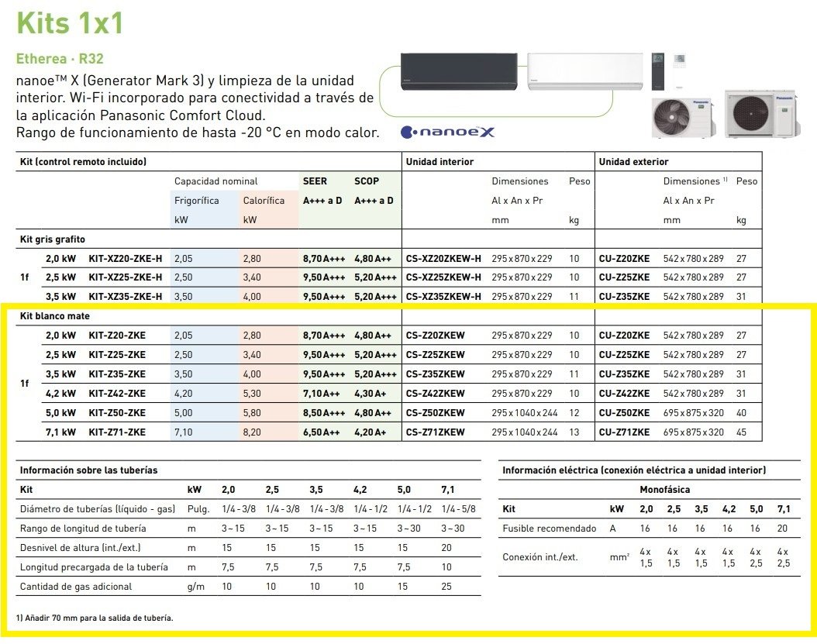Select the KIT-Z35-ZKE model cell
Viewport: 817px width, 644px height.
117,374
